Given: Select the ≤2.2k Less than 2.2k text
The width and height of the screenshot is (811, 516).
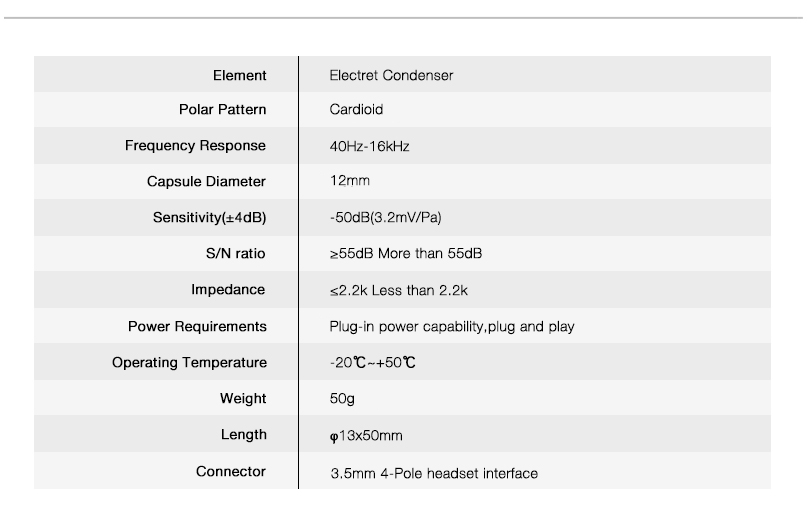Looking at the screenshot, I should [x=398, y=290].
